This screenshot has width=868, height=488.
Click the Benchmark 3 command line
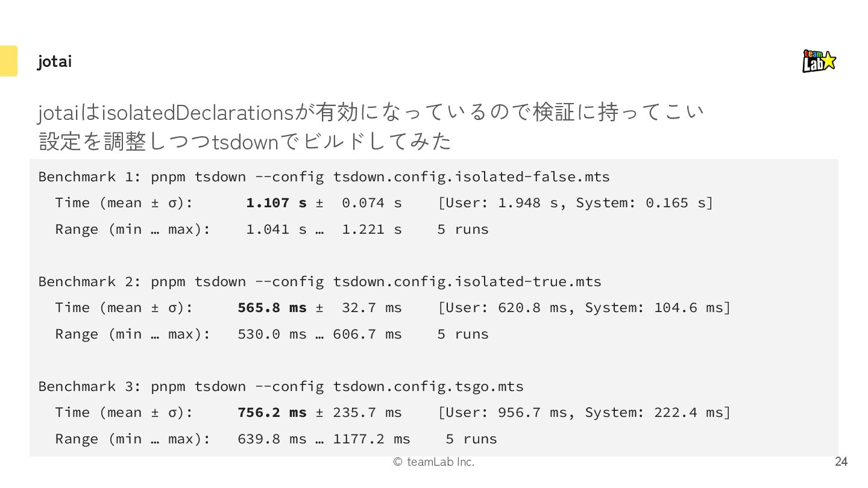(281, 387)
